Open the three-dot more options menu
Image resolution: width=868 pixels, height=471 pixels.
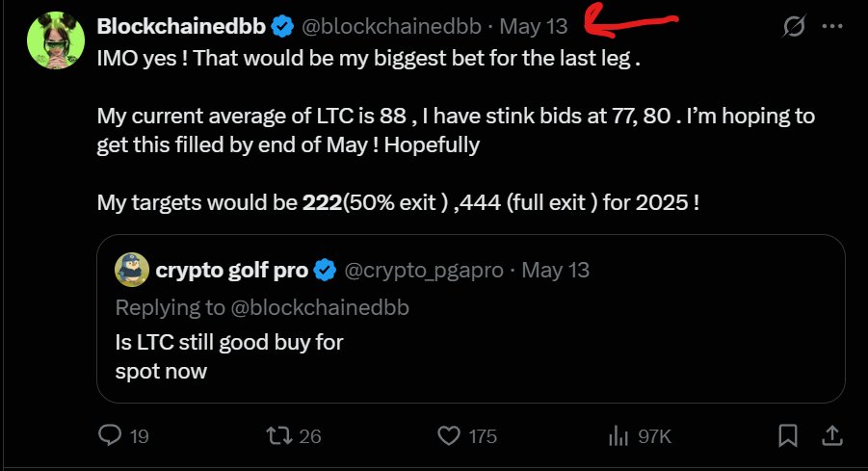point(831,26)
